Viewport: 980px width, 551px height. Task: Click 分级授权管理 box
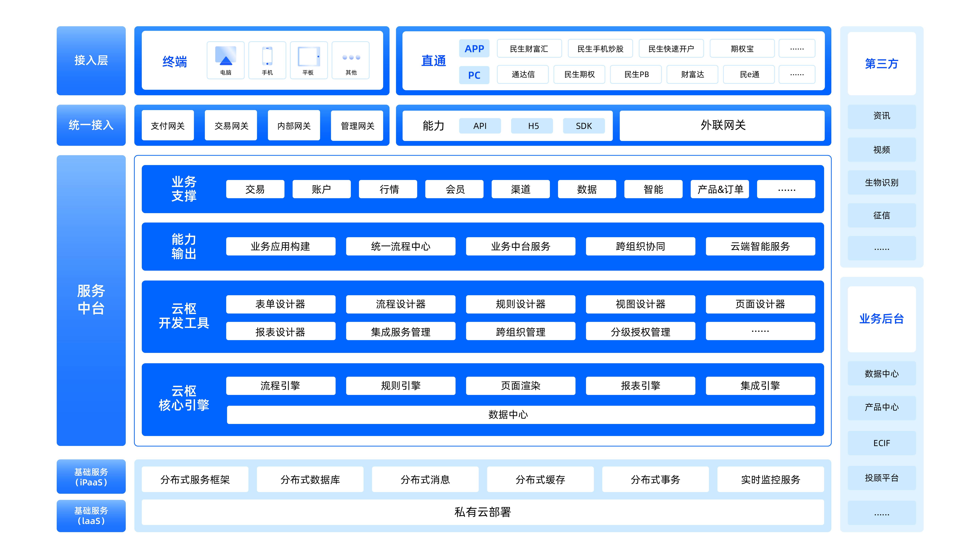pyautogui.click(x=641, y=331)
